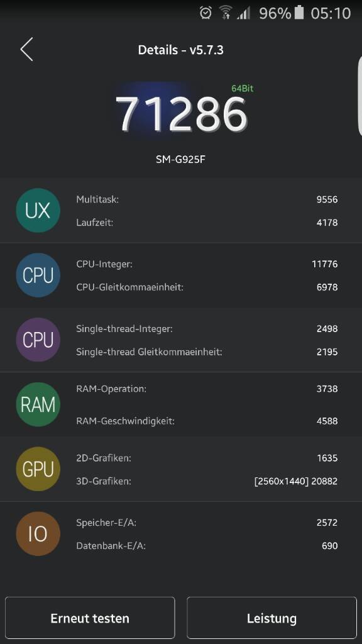Tap the Wi-Fi status bar icon
Screen dimensions: 362x644
pos(225,13)
